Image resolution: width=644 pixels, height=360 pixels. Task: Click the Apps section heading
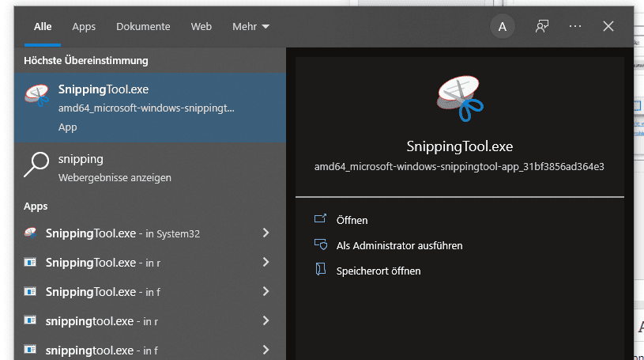pyautogui.click(x=36, y=207)
